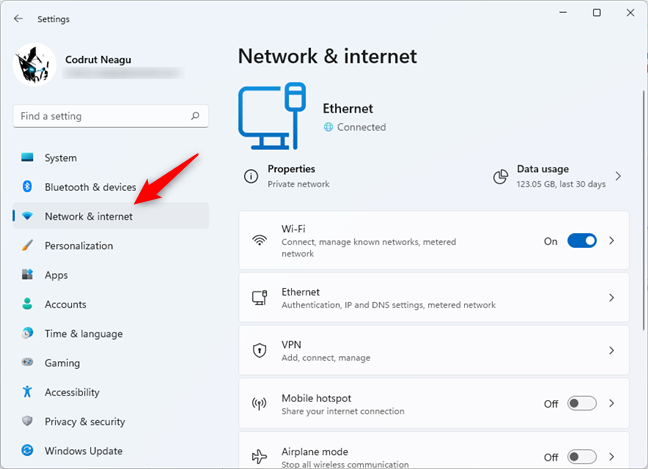Click the vertical scrollbar on right
This screenshot has height=469, width=648.
(x=643, y=210)
